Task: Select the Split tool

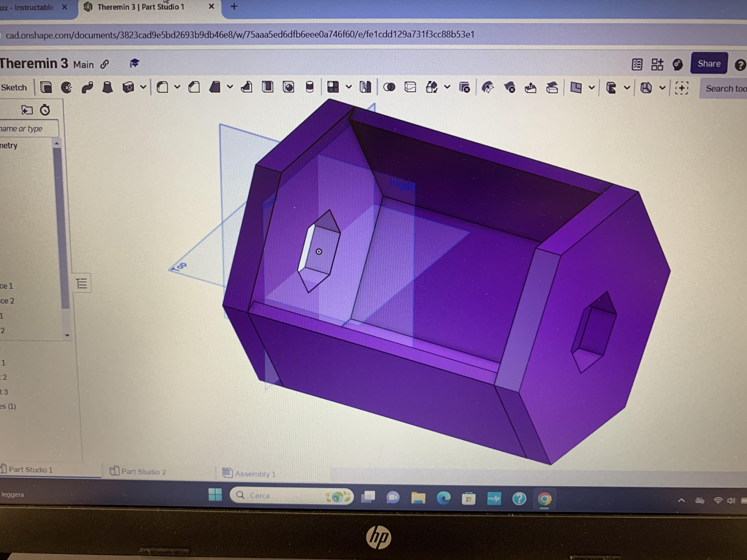Action: coord(410,87)
